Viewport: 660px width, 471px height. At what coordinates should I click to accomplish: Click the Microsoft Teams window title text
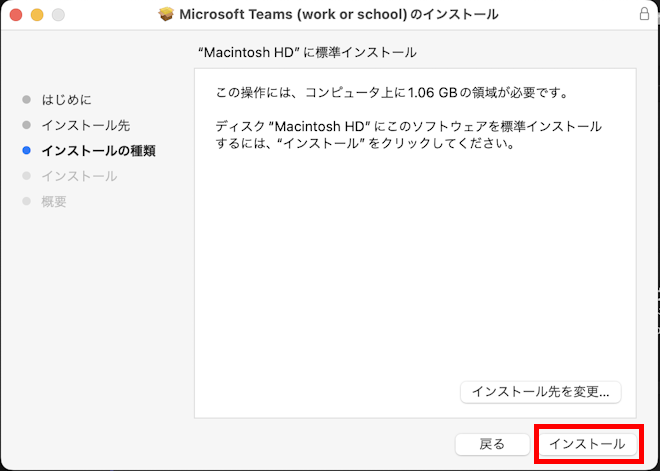[x=338, y=15]
